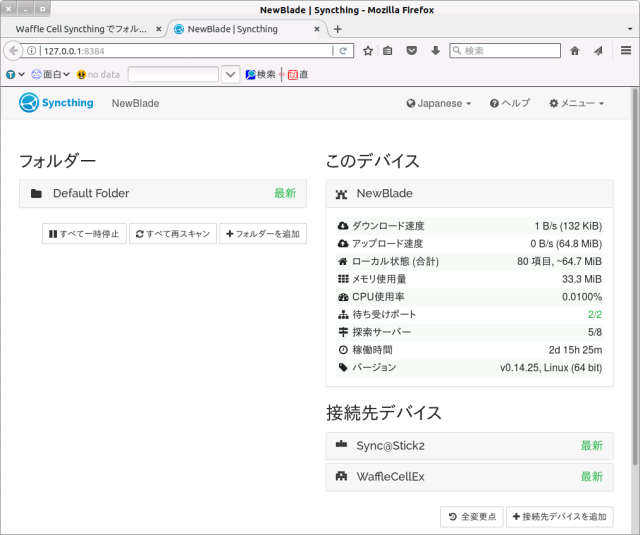Click the 2/2 listeners value
The height and width of the screenshot is (535, 640).
coord(595,314)
